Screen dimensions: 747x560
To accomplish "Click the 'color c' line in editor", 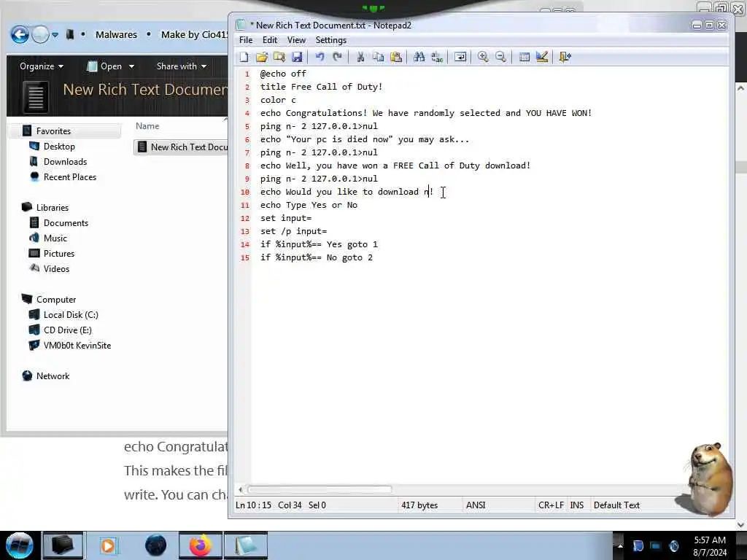I will point(278,100).
